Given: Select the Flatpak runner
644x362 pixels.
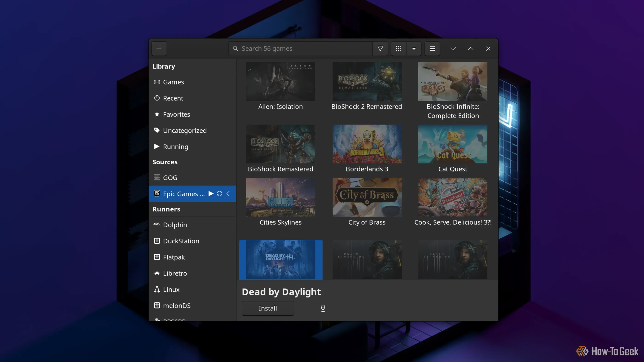Looking at the screenshot, I should [x=192, y=257].
